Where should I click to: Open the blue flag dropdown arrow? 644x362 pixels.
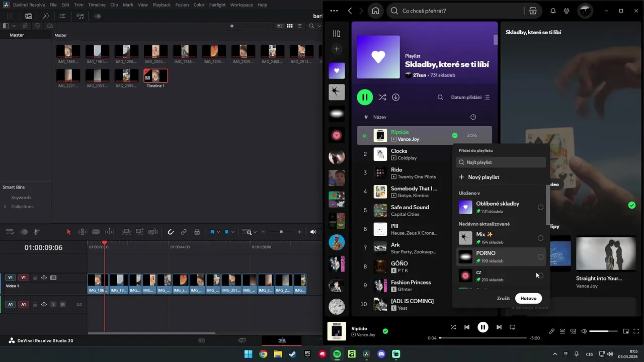[x=218, y=232]
